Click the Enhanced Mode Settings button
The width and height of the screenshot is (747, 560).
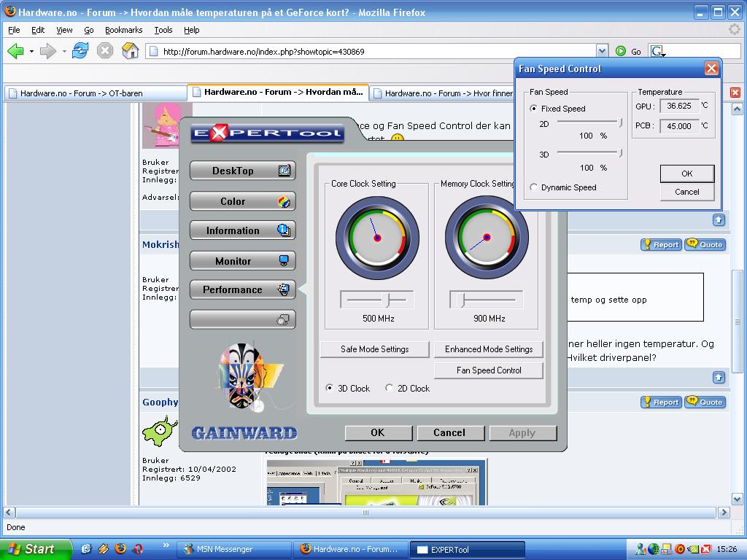489,349
